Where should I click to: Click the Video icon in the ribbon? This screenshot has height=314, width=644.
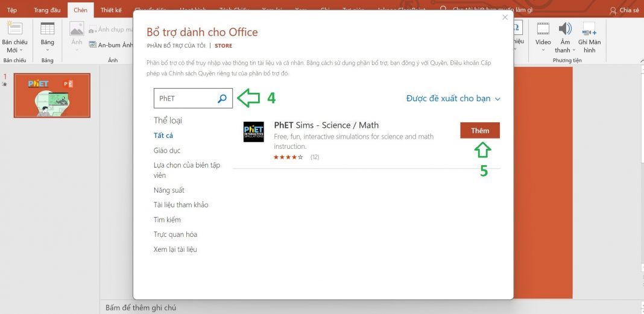[x=543, y=29]
